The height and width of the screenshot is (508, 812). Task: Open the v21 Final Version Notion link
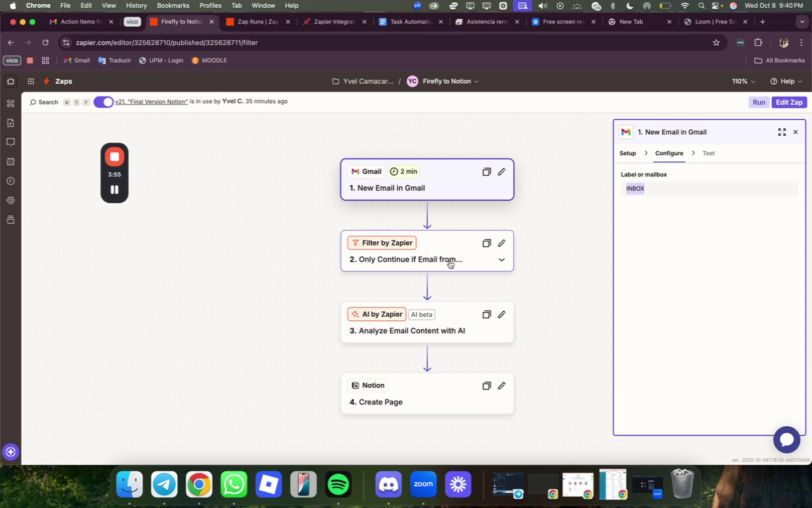click(x=152, y=102)
